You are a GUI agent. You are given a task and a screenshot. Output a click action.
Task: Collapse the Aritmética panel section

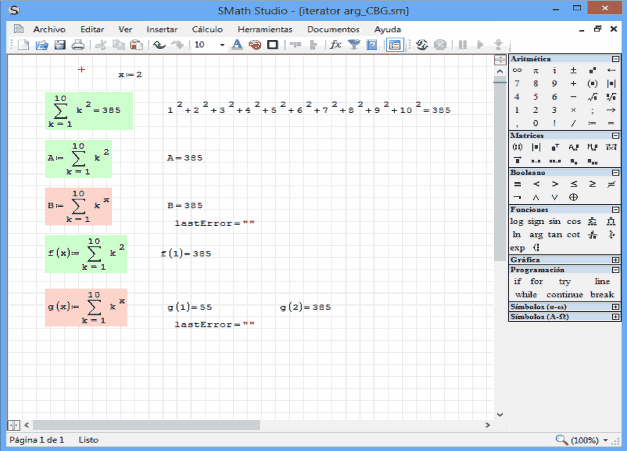pyautogui.click(x=614, y=60)
